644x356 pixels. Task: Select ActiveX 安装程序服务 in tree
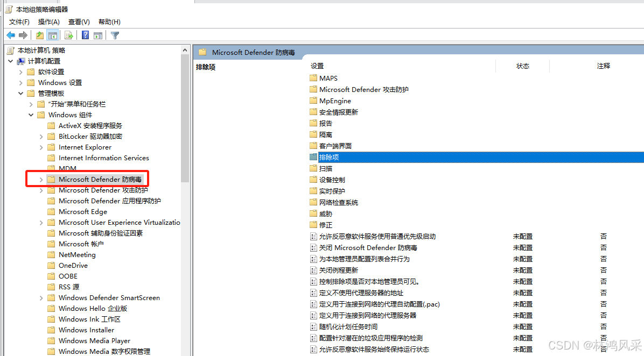90,125
